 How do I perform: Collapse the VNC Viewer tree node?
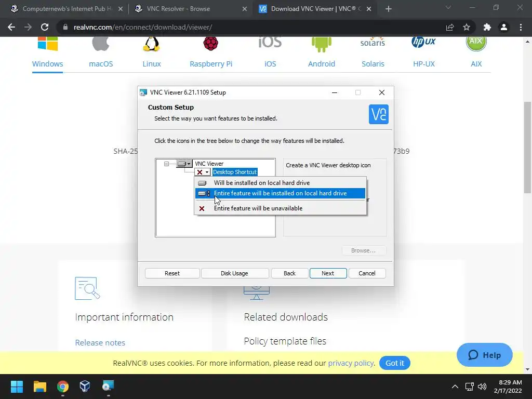[166, 164]
